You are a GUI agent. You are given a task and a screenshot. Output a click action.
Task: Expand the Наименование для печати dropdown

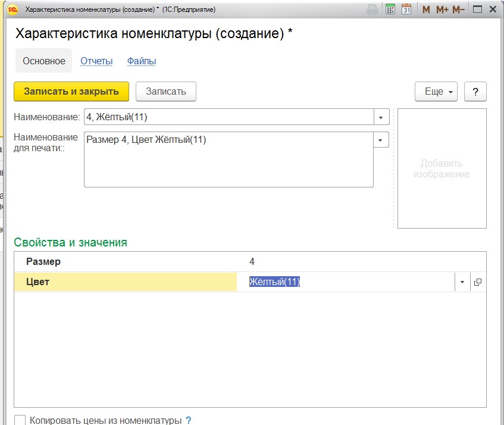381,140
